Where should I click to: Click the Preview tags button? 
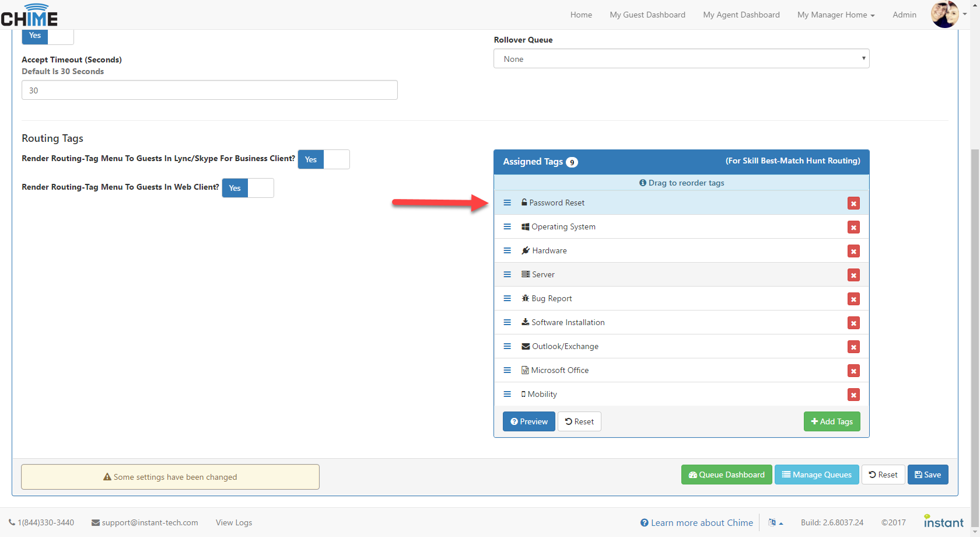click(x=529, y=421)
